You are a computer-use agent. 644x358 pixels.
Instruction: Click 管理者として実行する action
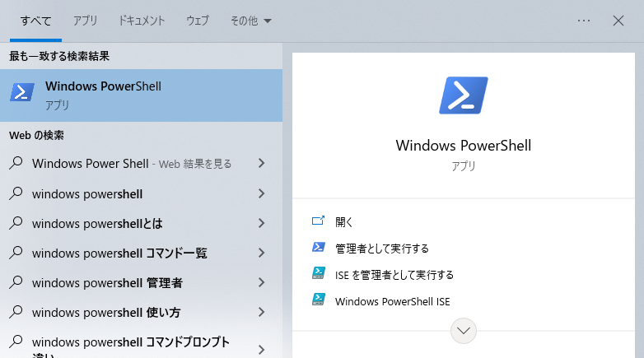pyautogui.click(x=382, y=249)
